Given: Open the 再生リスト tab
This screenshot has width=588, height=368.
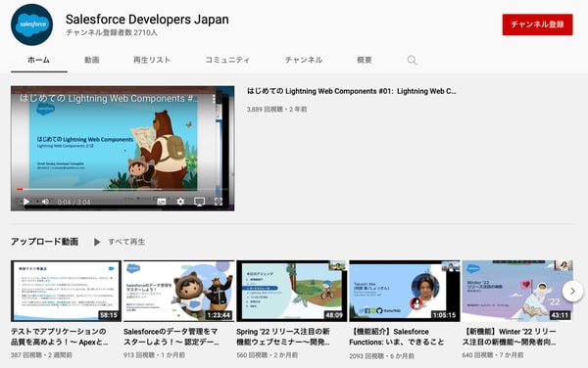Looking at the screenshot, I should (x=152, y=60).
